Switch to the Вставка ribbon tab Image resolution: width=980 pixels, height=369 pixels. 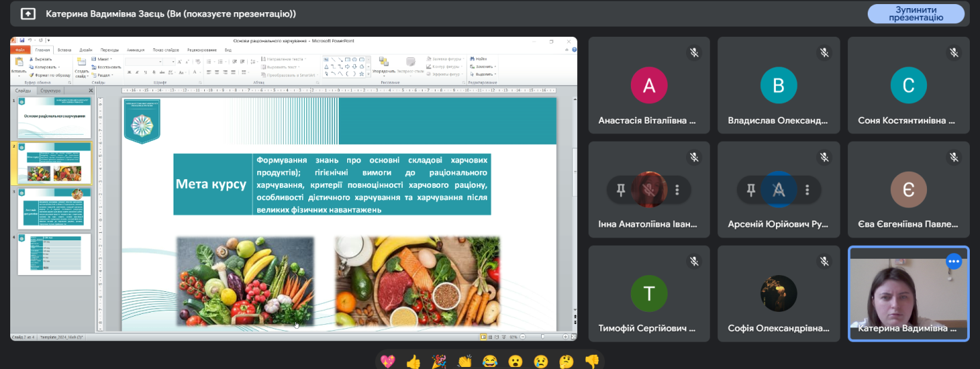coord(65,50)
